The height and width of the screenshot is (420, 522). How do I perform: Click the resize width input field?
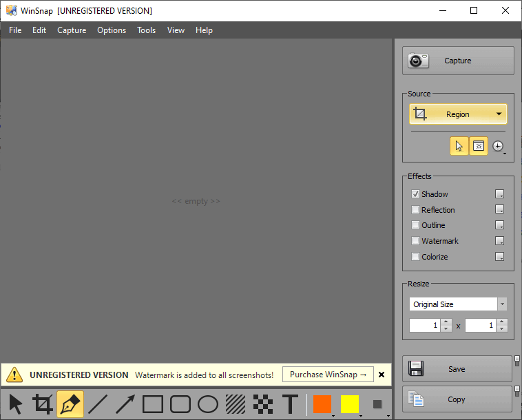(x=425, y=325)
